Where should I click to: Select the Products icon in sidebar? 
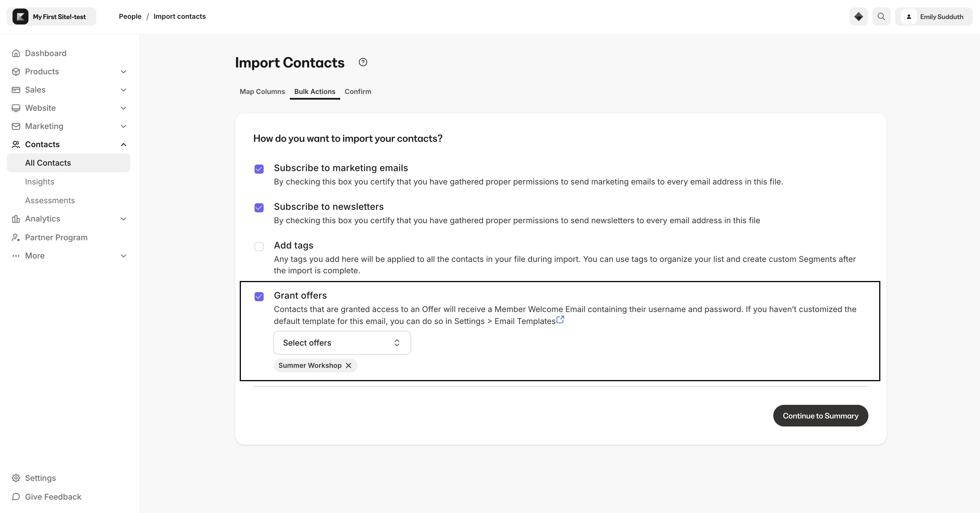tap(16, 71)
